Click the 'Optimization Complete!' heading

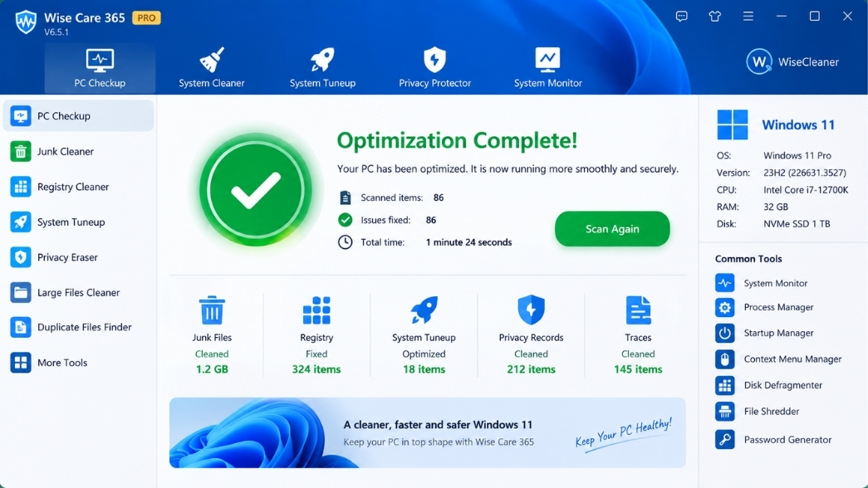[x=457, y=140]
